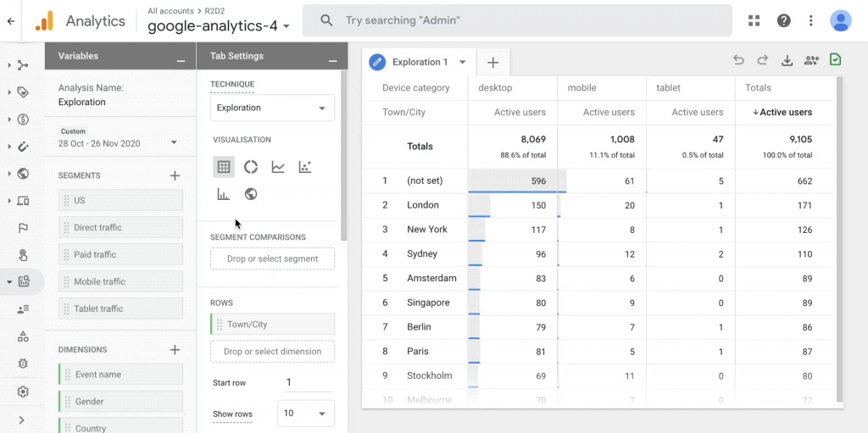
Task: Open the Show rows dropdown
Action: pos(305,414)
